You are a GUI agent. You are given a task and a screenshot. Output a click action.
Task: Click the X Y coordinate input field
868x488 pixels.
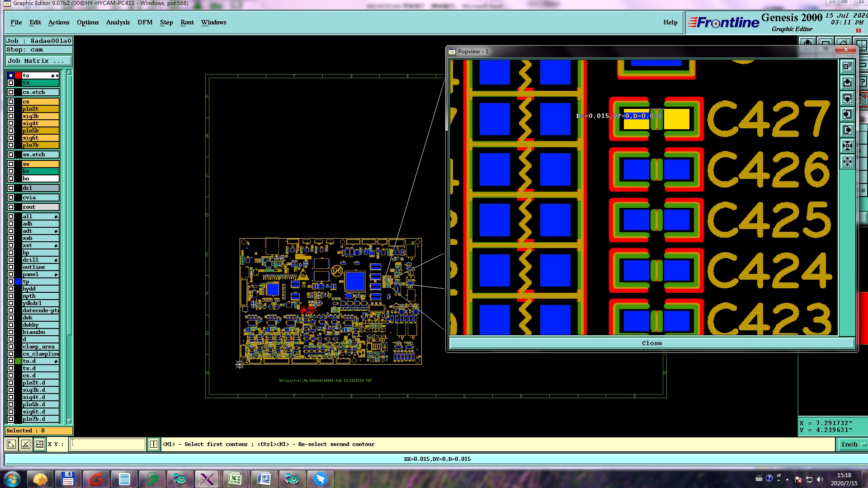click(x=108, y=444)
